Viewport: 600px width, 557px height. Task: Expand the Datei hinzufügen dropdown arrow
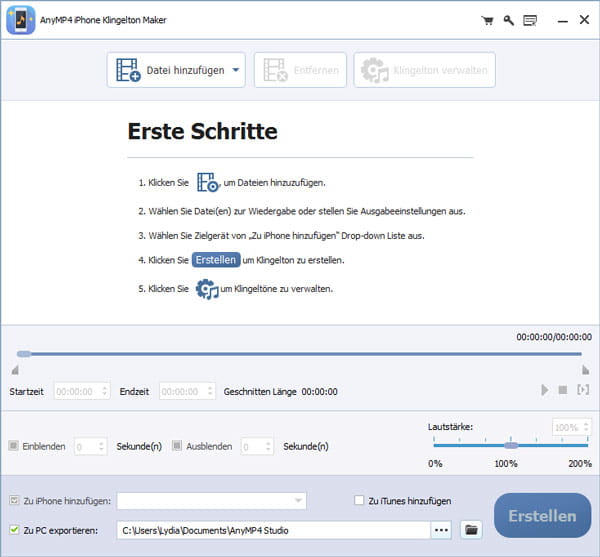point(236,70)
